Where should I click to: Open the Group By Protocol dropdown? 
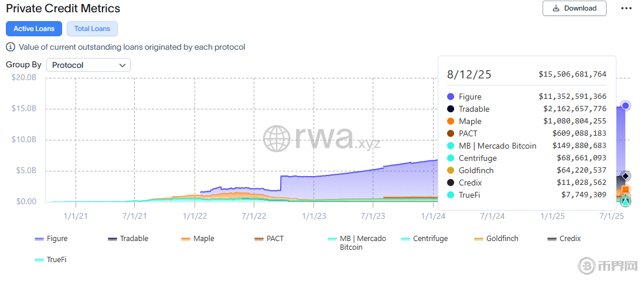point(88,65)
